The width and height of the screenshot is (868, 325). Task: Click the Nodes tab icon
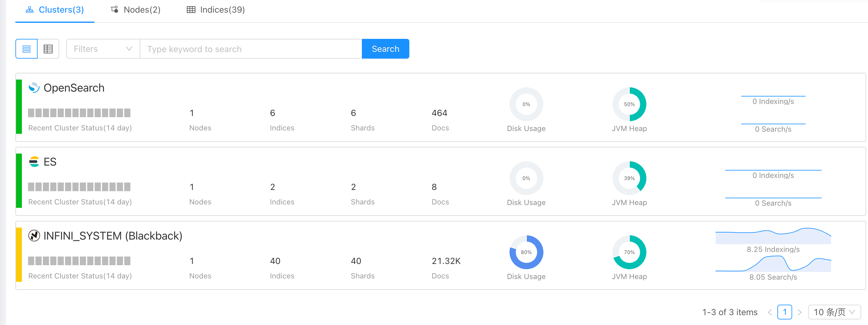click(x=115, y=10)
